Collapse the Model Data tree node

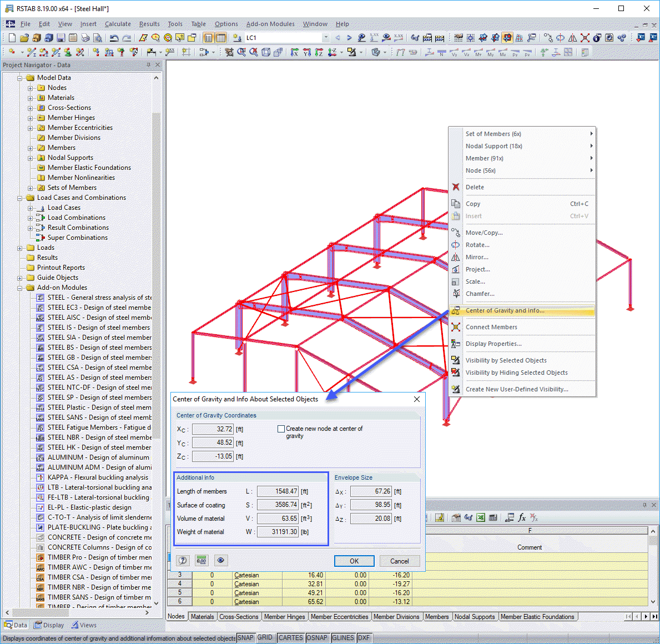click(20, 78)
